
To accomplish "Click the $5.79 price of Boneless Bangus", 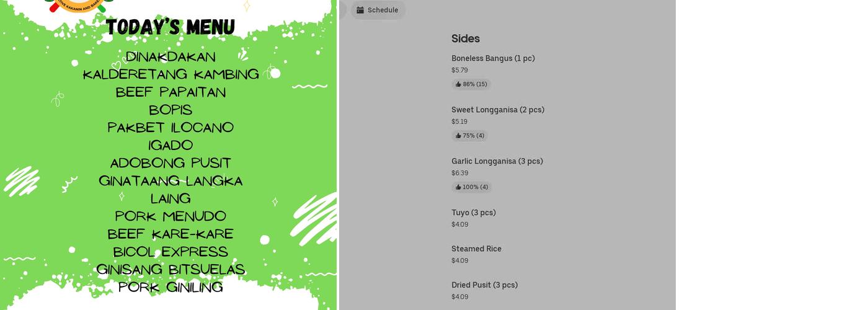I will point(459,70).
